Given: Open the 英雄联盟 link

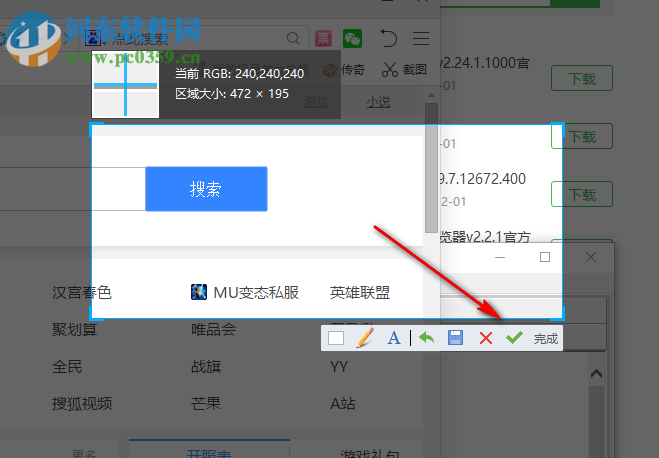Looking at the screenshot, I should click(x=360, y=292).
